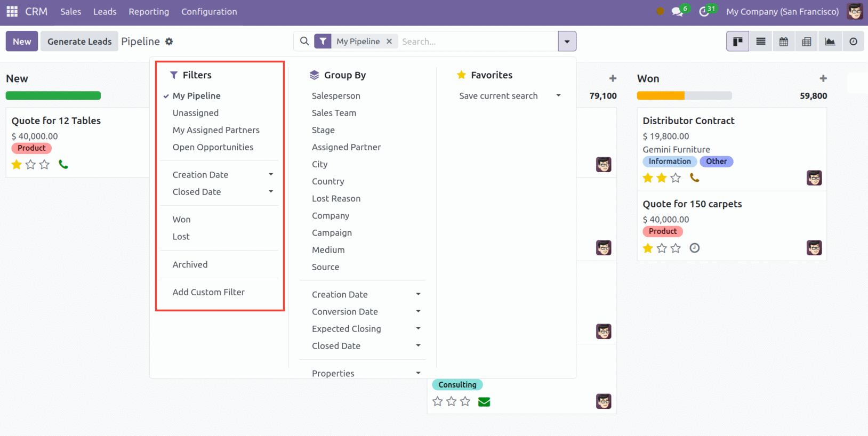Set first priority star on Quote for 12 Tables
The height and width of the screenshot is (436, 868).
click(x=17, y=164)
